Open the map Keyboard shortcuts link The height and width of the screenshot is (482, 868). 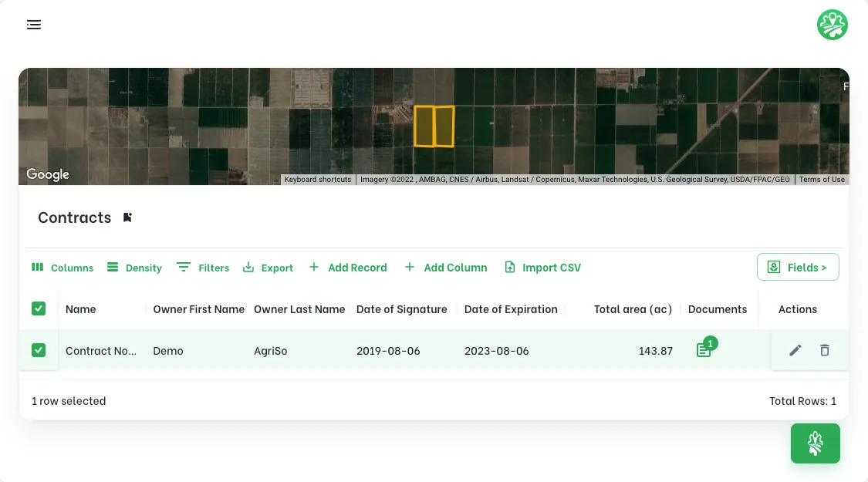point(318,179)
